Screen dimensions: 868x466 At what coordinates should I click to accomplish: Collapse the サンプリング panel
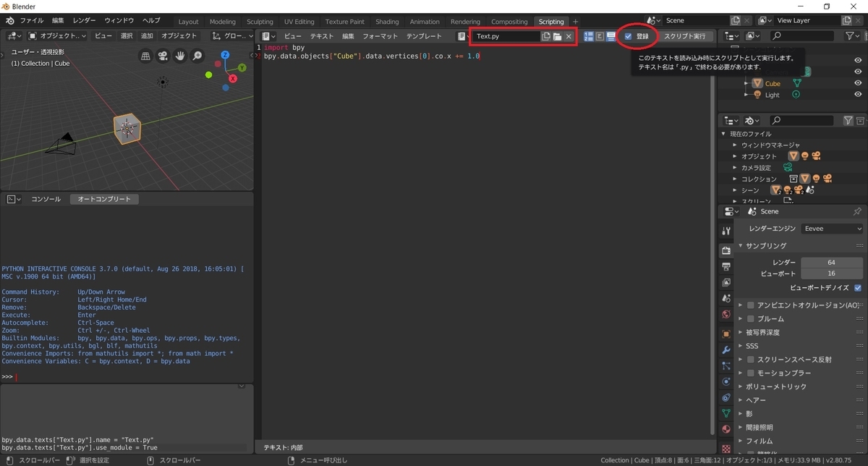(x=741, y=246)
